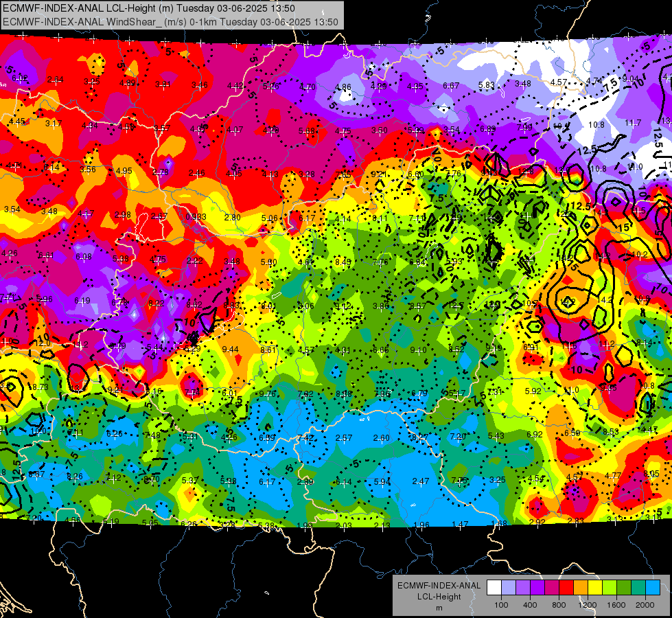The image size is (672, 618).
Task: Click the wind shear value 4.77
Action: 613,475
